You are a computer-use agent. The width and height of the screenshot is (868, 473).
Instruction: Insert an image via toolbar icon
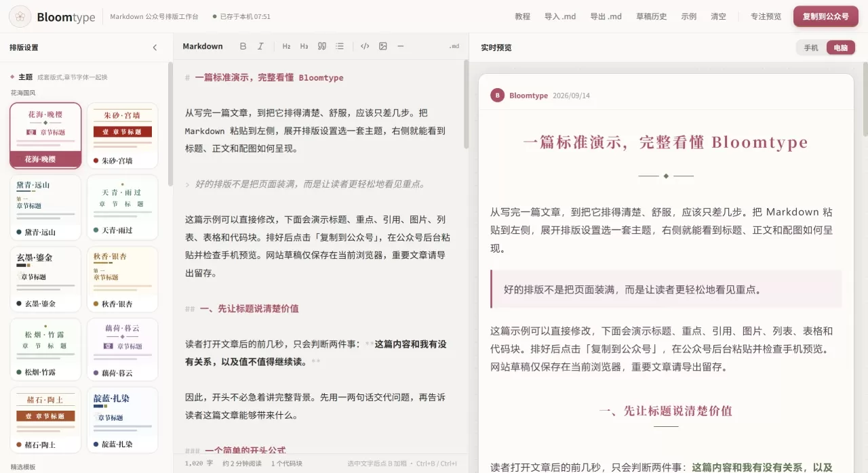pyautogui.click(x=383, y=46)
